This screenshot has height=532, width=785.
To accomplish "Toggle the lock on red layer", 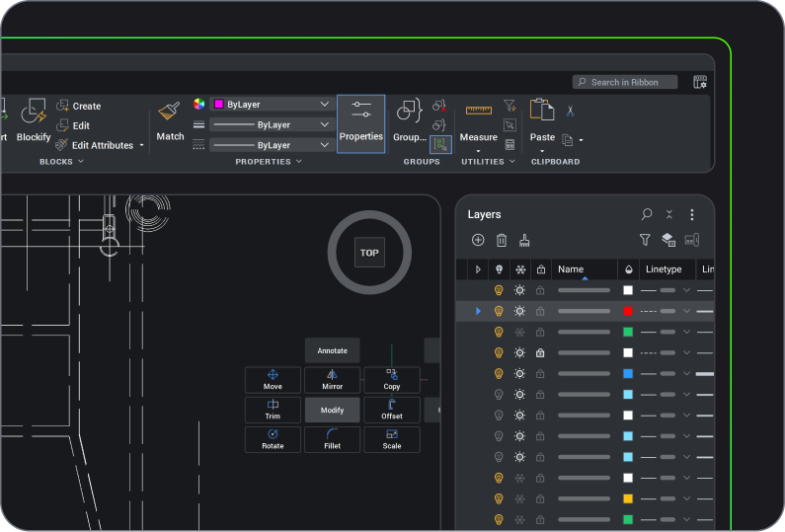I will point(540,311).
